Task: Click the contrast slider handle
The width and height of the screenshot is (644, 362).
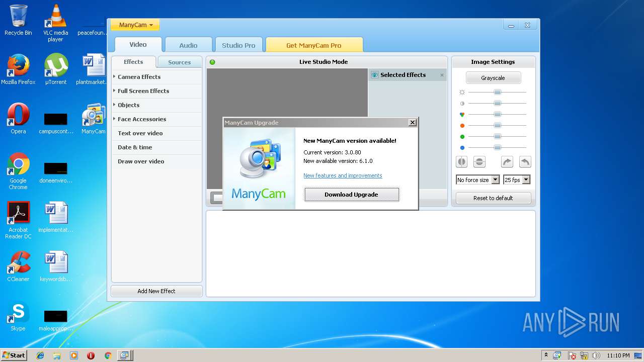Action: (x=497, y=103)
